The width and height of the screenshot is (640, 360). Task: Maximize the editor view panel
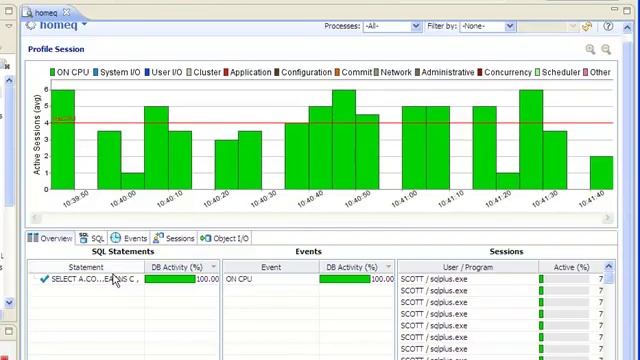click(627, 10)
